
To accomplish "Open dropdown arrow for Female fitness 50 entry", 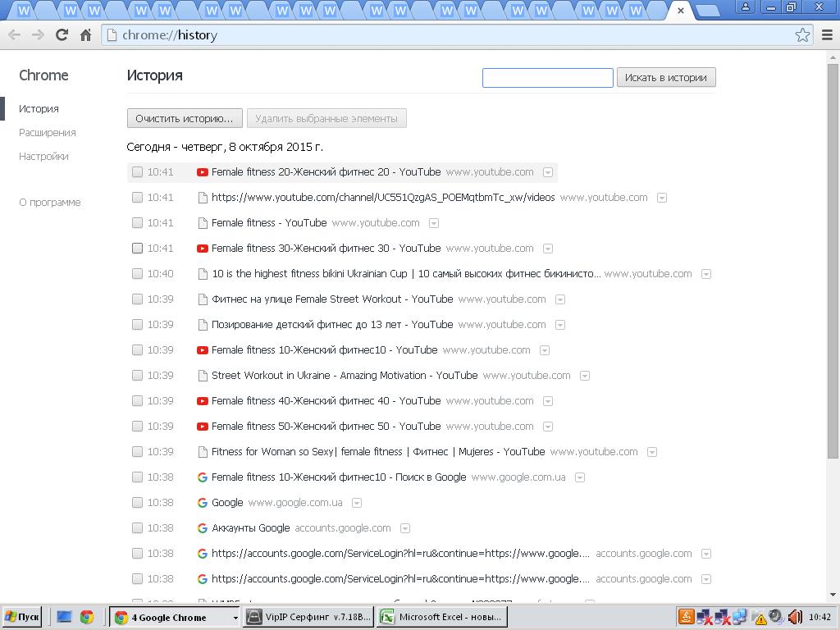I will pos(547,427).
